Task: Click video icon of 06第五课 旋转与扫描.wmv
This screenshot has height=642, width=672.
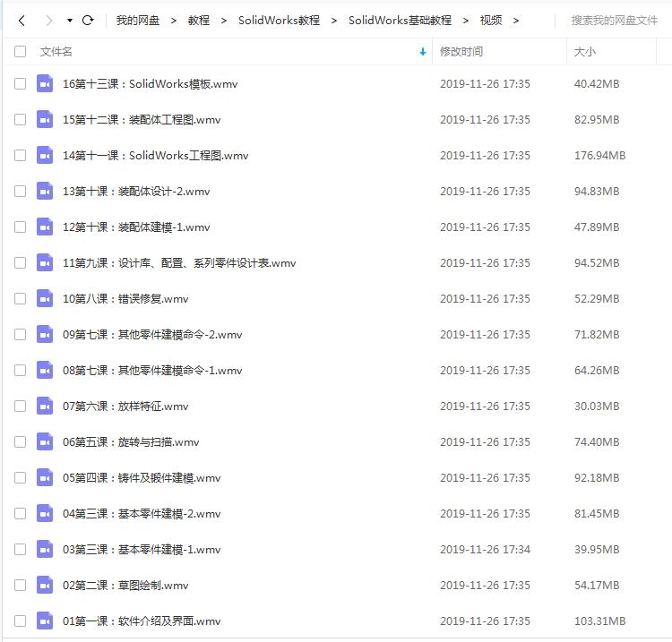Action: (45, 441)
